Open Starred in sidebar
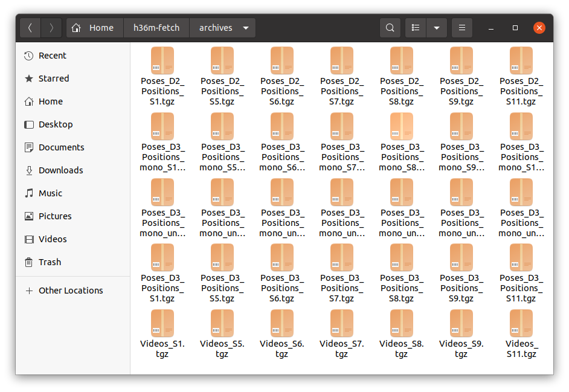 72,79
